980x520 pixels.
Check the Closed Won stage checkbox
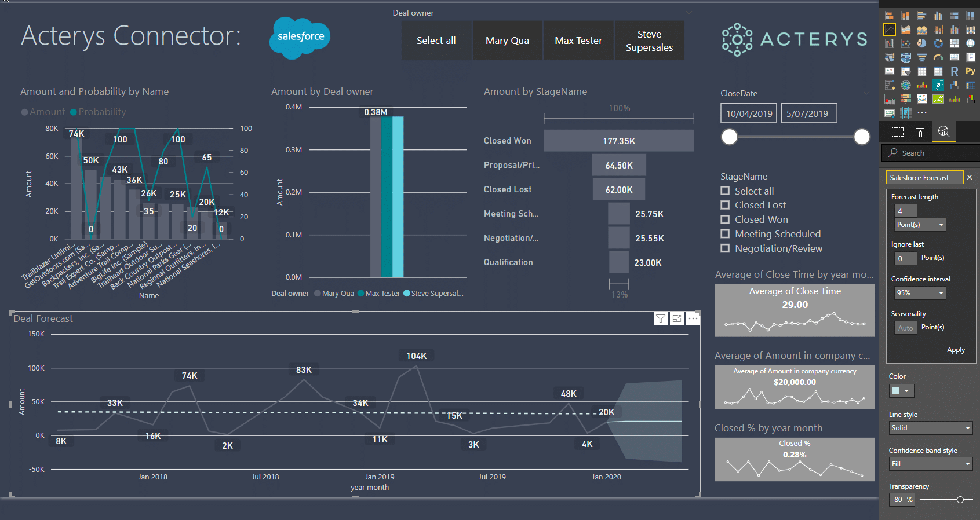pyautogui.click(x=725, y=219)
